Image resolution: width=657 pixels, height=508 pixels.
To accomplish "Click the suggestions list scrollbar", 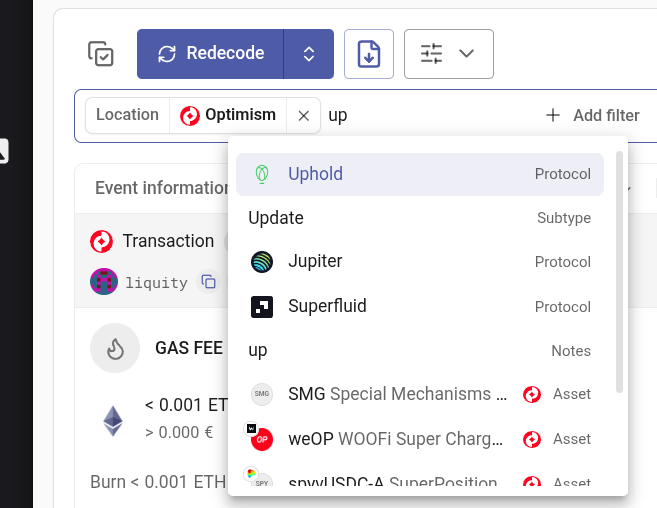I will (x=619, y=272).
